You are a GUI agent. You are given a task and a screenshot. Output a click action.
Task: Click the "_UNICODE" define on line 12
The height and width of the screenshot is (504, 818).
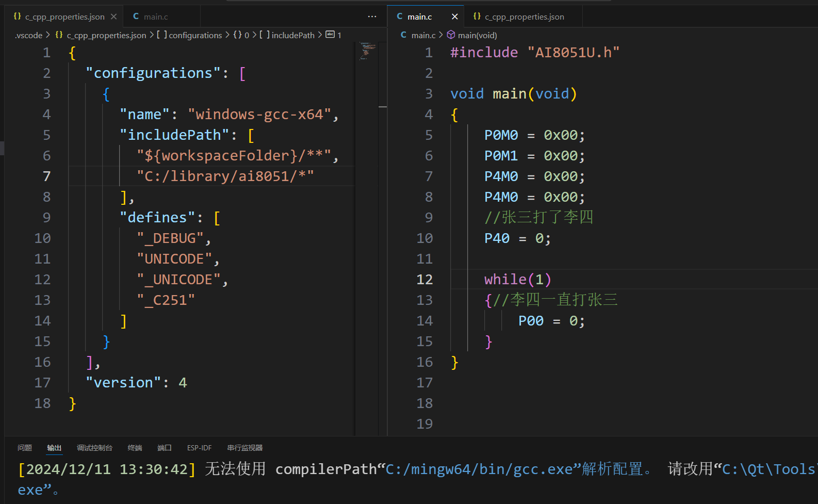click(178, 280)
